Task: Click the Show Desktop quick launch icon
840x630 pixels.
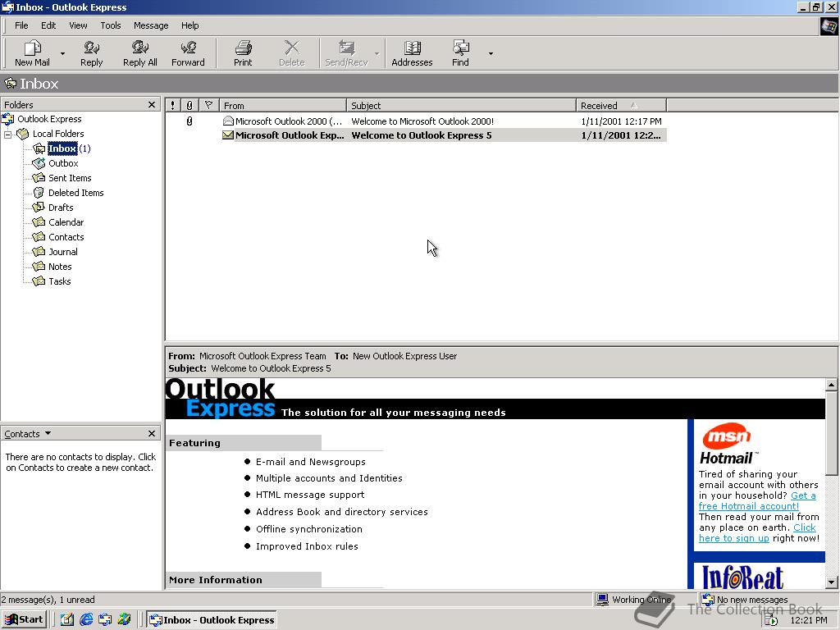Action: (x=67, y=620)
